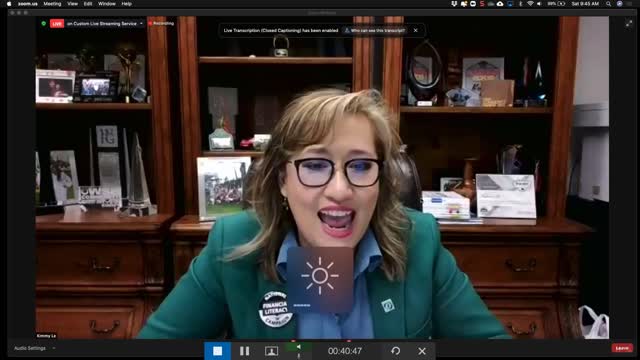This screenshot has height=360, width=640.
Task: Click the red LIVE indicator badge
Action: pos(57,24)
